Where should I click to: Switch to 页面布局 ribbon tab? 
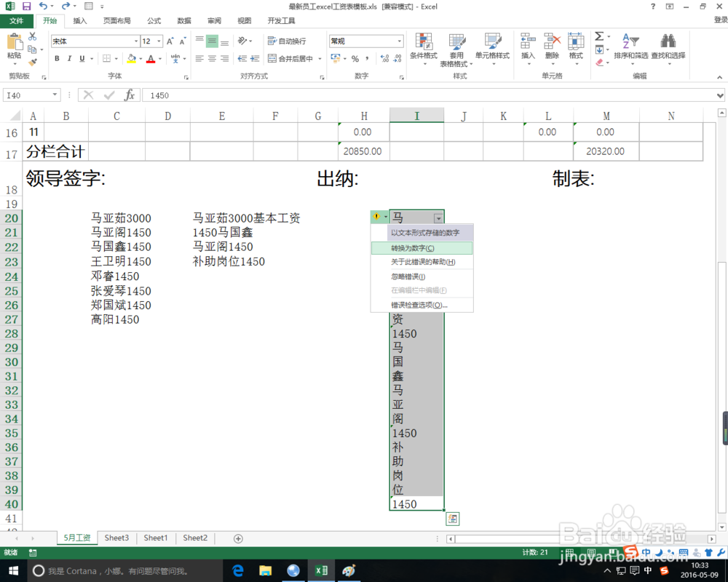click(x=117, y=21)
